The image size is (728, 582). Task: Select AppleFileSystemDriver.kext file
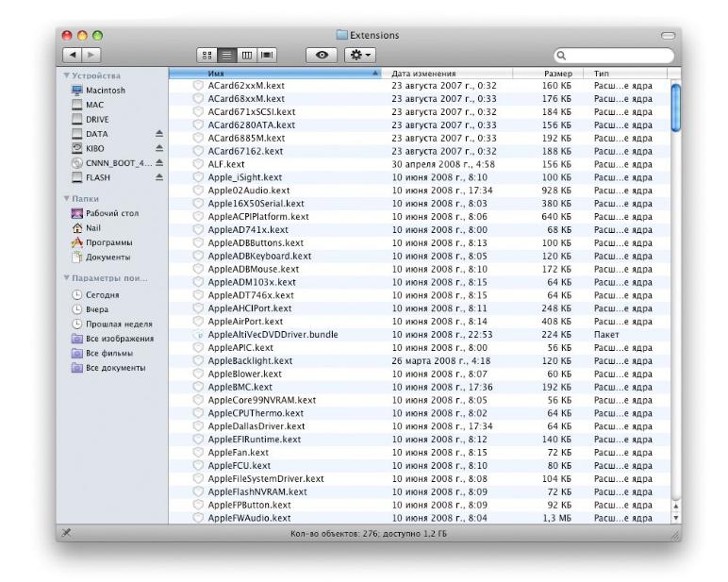(x=420, y=478)
